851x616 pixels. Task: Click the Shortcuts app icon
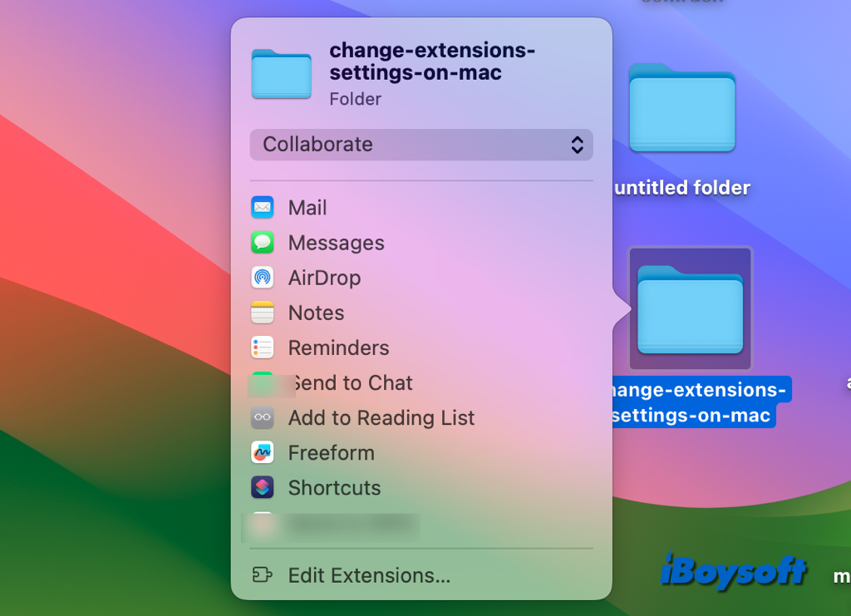click(x=263, y=487)
